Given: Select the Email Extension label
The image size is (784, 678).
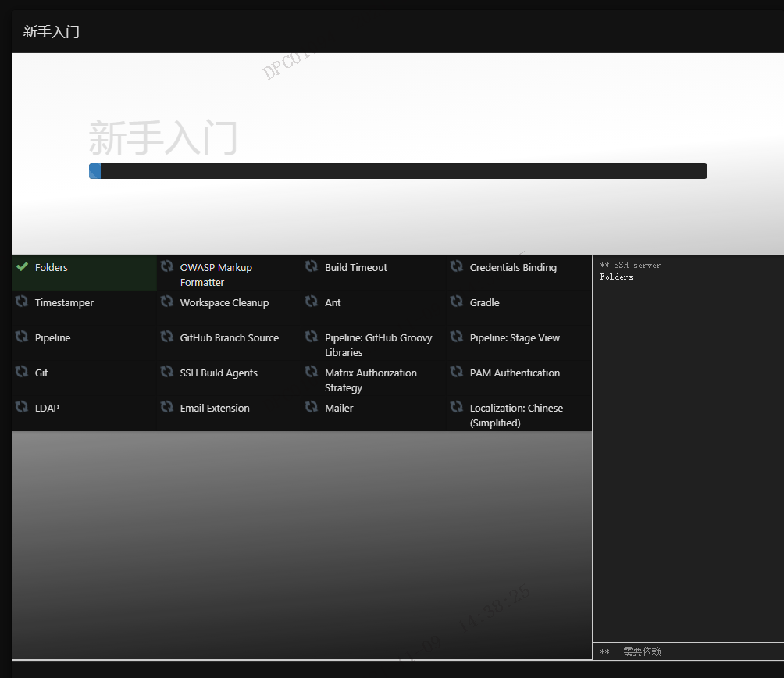Looking at the screenshot, I should click(215, 408).
